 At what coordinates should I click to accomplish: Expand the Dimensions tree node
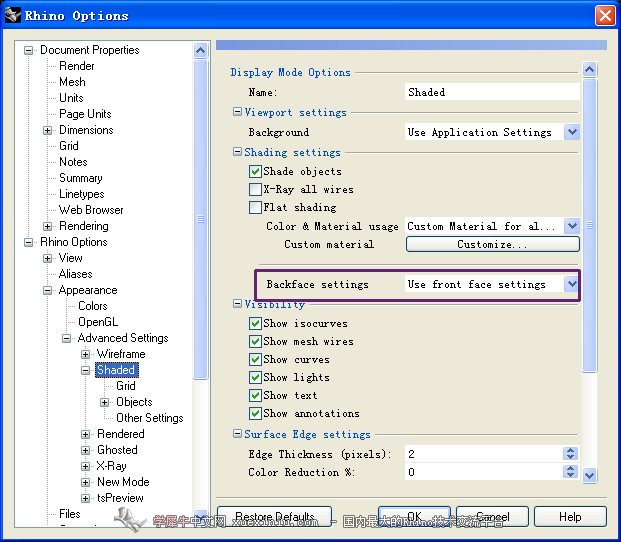[x=47, y=130]
